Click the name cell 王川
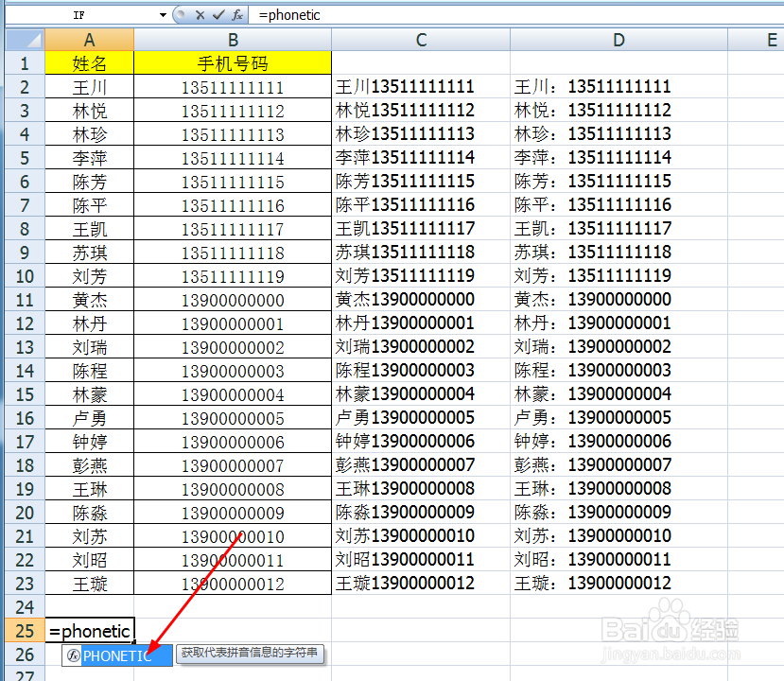The image size is (784, 681). click(x=90, y=87)
